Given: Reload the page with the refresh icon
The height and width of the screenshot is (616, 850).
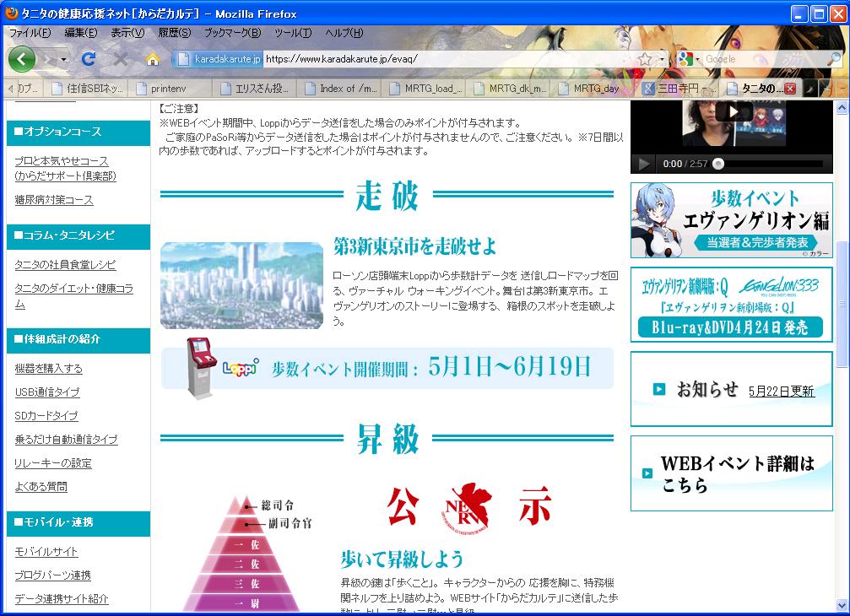Looking at the screenshot, I should pos(89,58).
